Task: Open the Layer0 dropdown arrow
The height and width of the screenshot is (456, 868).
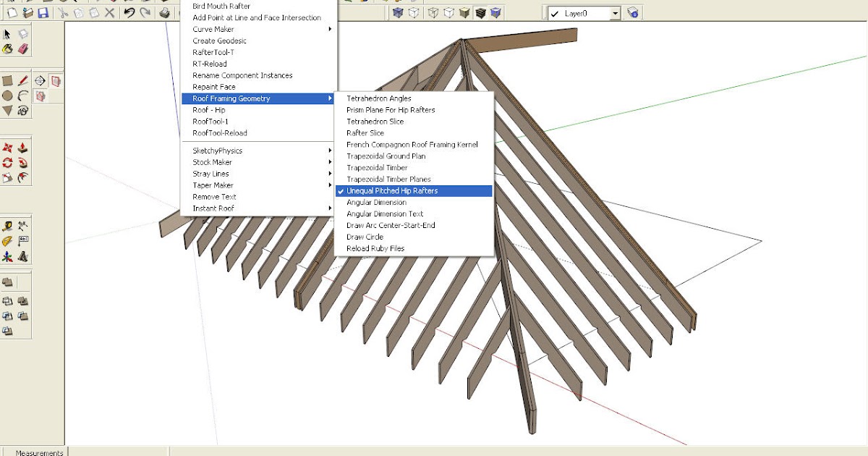Action: (x=615, y=13)
